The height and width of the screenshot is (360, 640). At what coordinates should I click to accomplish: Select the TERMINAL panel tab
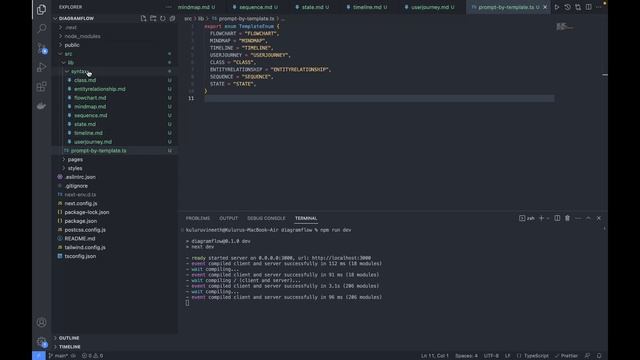pos(306,218)
